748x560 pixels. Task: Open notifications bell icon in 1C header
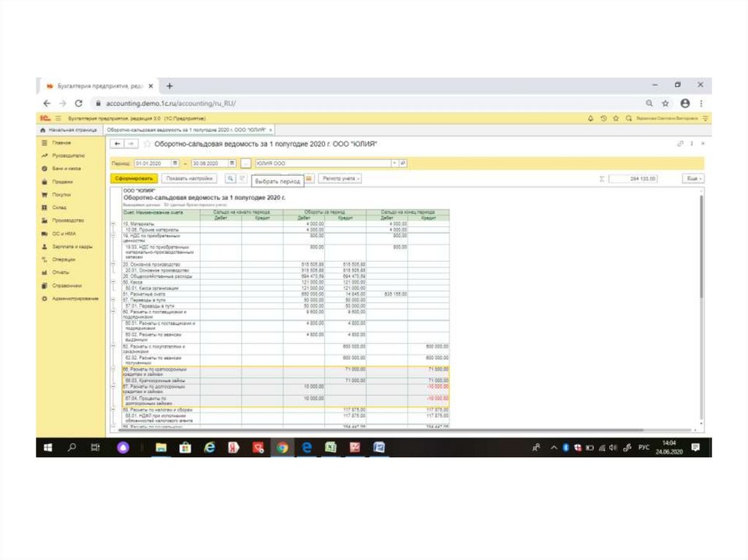590,118
